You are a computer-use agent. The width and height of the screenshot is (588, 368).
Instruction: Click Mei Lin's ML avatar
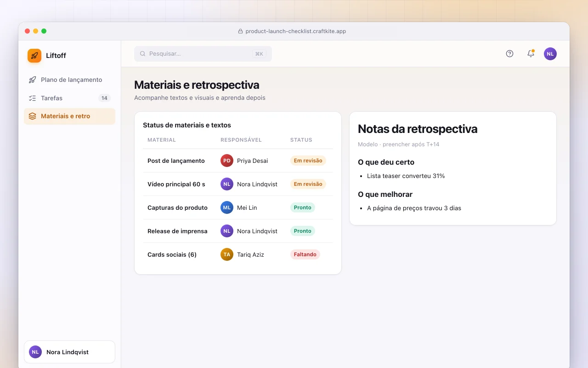227,207
